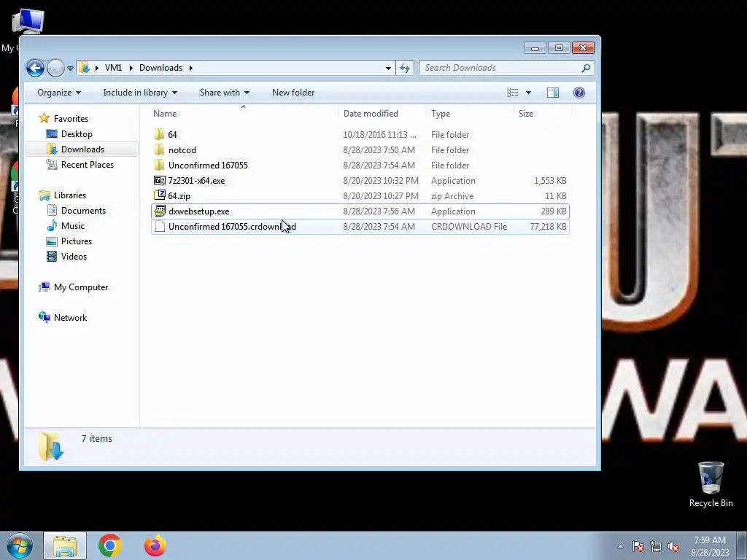Select the 7z2301-x64.exe file icon
Viewport: 747px width, 560px height.
coord(160,181)
